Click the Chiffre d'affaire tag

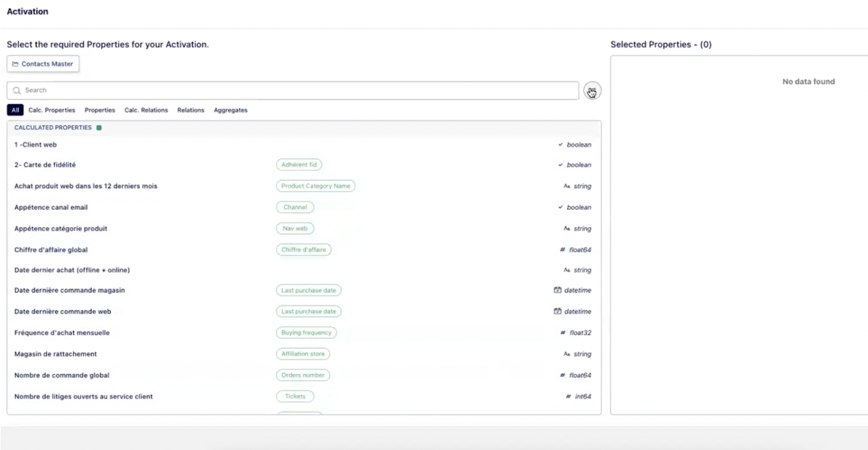pyautogui.click(x=304, y=250)
